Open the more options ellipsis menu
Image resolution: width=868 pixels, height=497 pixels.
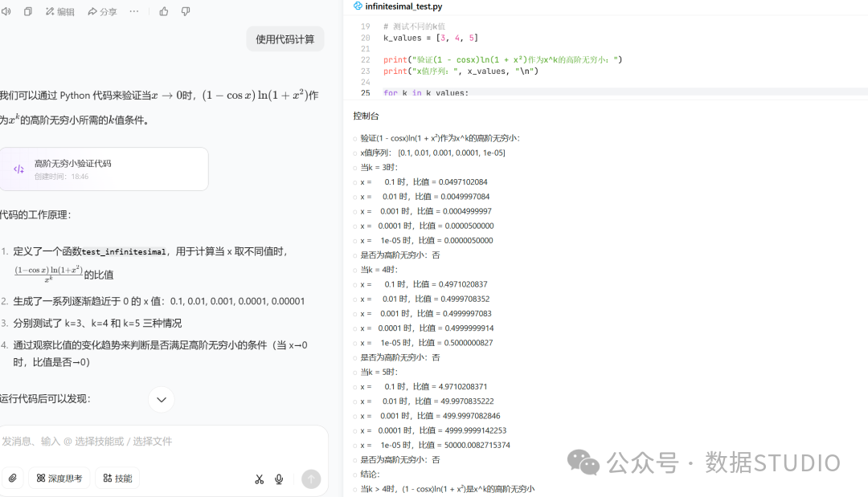tap(134, 11)
